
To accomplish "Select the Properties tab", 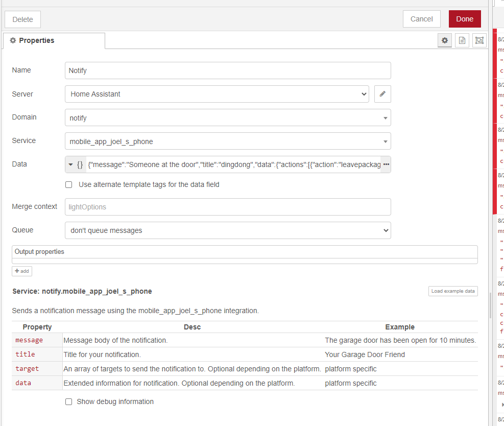I will tap(54, 41).
